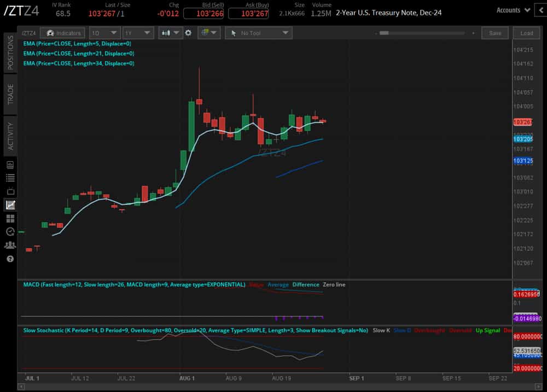Select the EMA Length=21 study label
Viewport: 547px width, 392px height.
(x=78, y=54)
